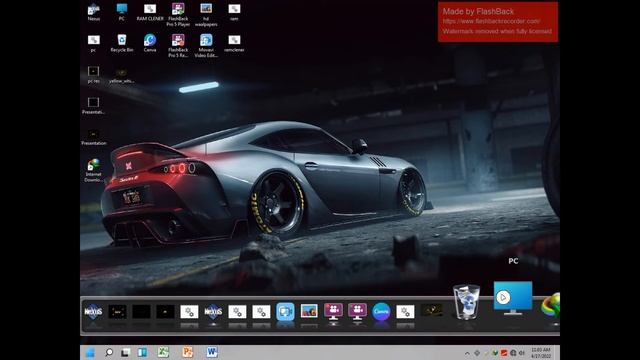This screenshot has width=640, height=360.
Task: Select the 'ram' desktop shortcut
Action: tap(234, 12)
